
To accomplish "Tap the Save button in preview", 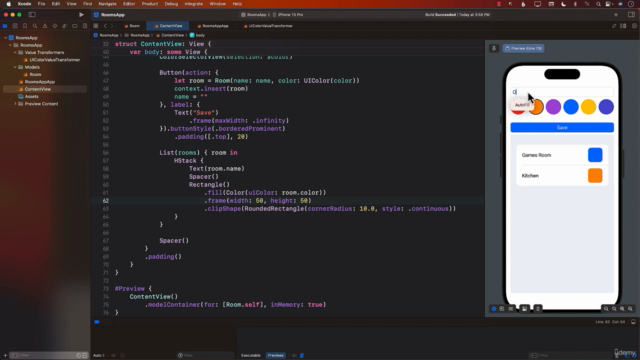I will click(562, 127).
